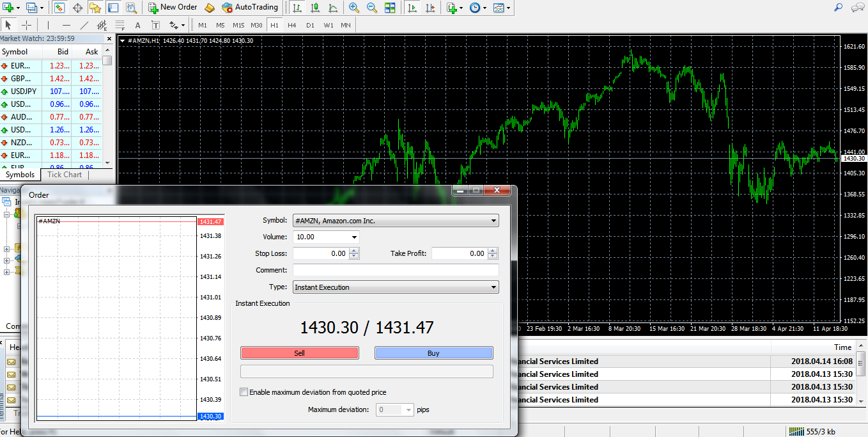
Task: Switch chart to candlesticks view
Action: click(314, 8)
